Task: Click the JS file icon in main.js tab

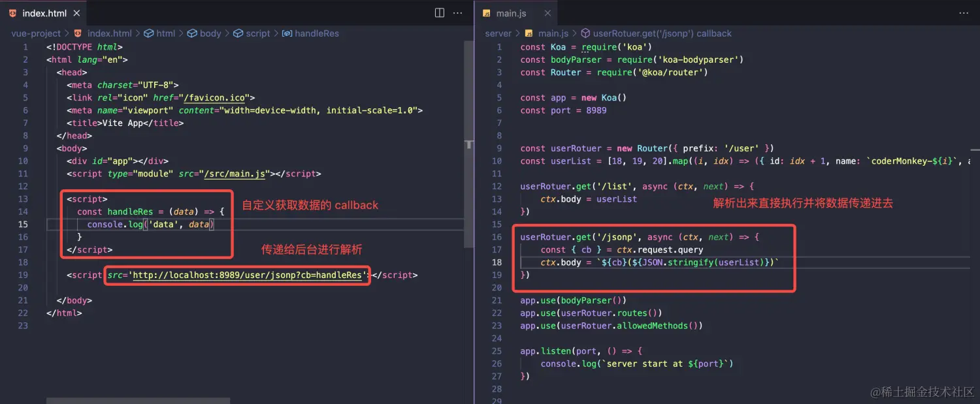Action: pyautogui.click(x=486, y=13)
